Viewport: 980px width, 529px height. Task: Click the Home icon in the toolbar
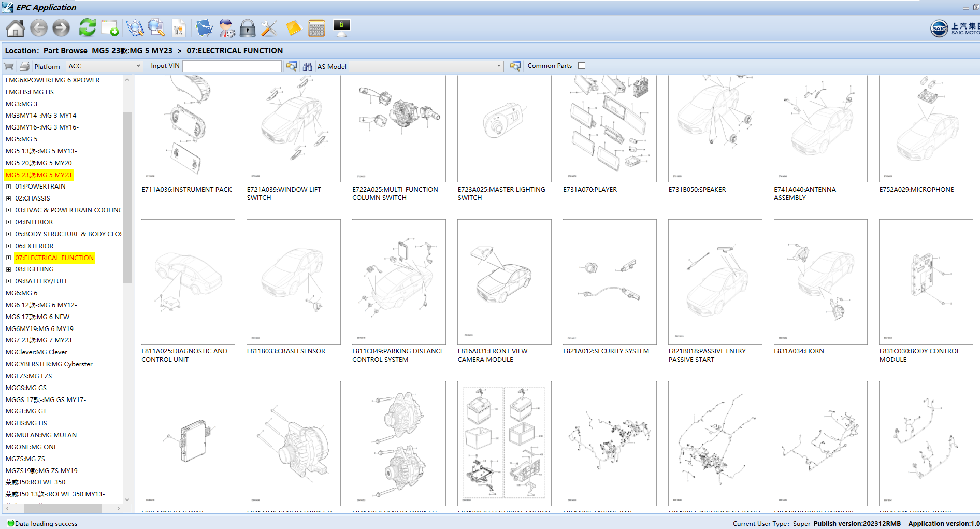tap(15, 28)
